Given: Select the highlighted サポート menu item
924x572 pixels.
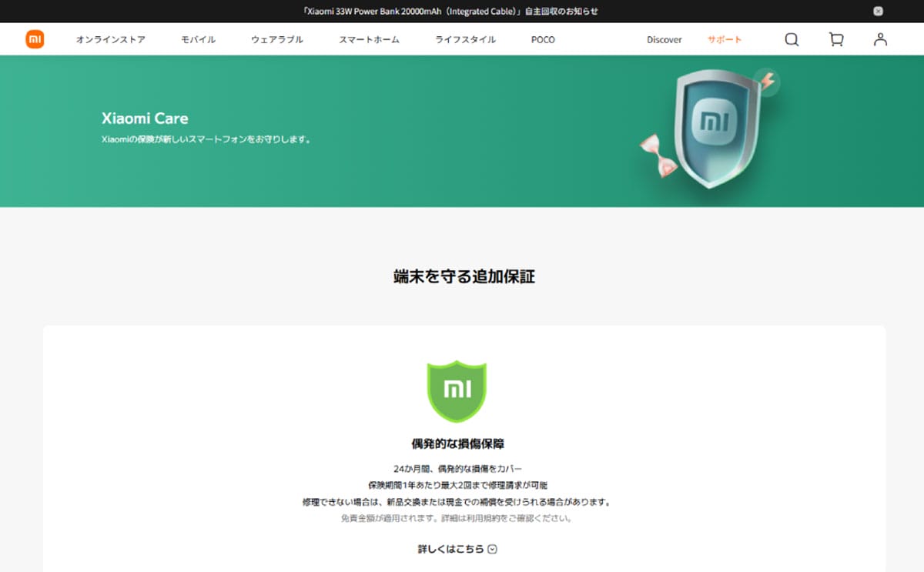Looking at the screenshot, I should click(x=724, y=39).
